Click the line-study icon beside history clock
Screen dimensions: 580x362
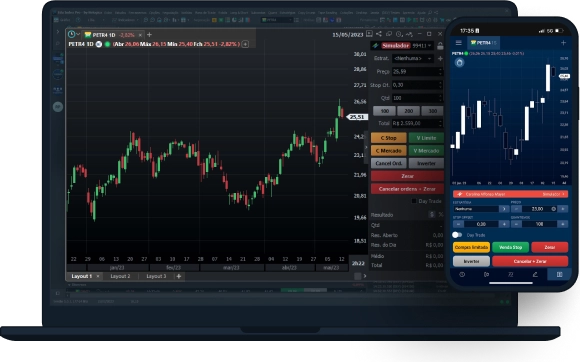(409, 34)
